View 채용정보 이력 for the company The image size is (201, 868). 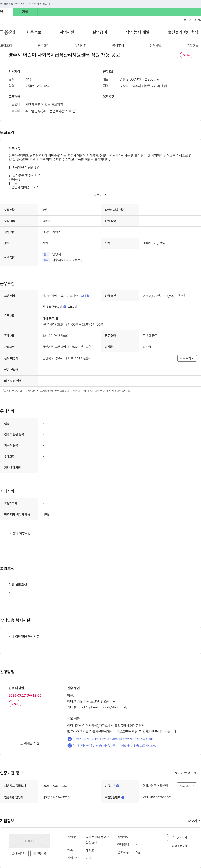180,846
